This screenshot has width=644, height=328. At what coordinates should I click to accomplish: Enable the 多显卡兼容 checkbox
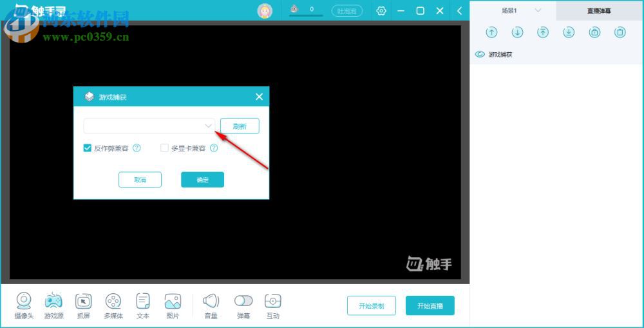164,148
